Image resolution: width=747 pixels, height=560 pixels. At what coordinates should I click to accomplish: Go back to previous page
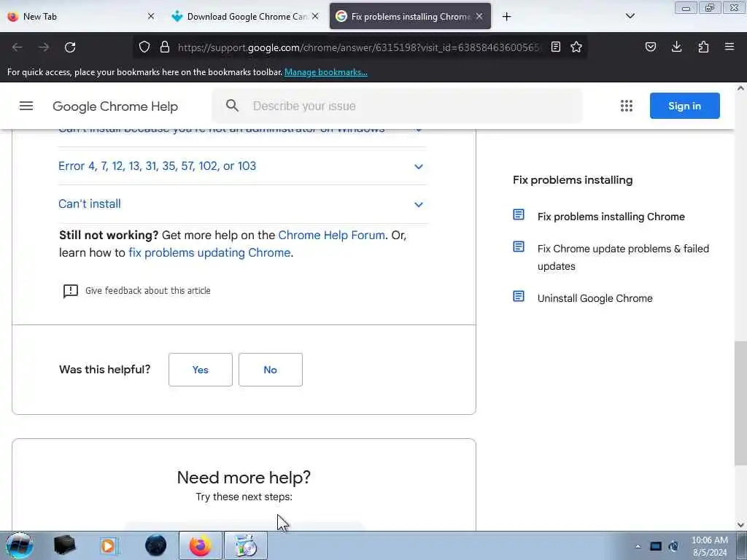pos(18,47)
